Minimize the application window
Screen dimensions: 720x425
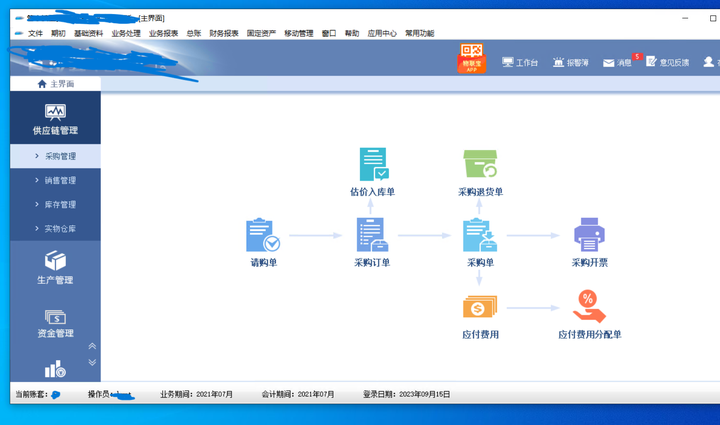pyautogui.click(x=685, y=18)
